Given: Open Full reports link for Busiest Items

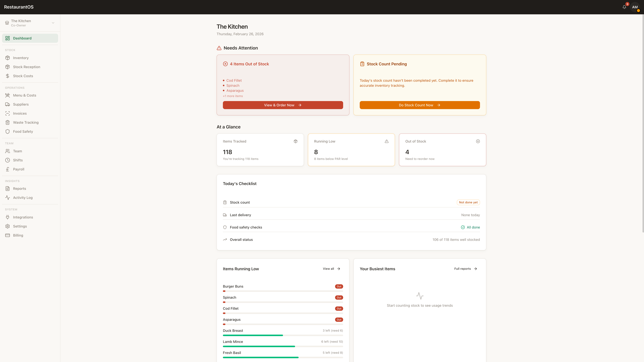Looking at the screenshot, I should pyautogui.click(x=466, y=269).
